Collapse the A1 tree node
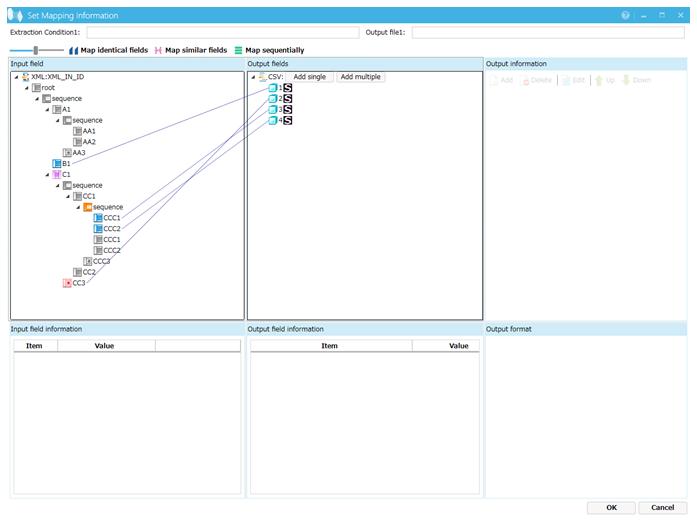 click(46, 110)
